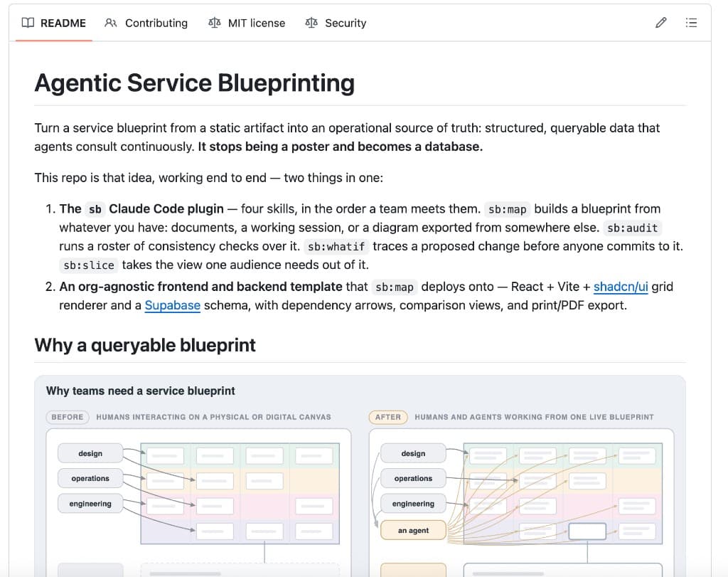Click the sb:slice code label
The image size is (728, 577).
(89, 265)
